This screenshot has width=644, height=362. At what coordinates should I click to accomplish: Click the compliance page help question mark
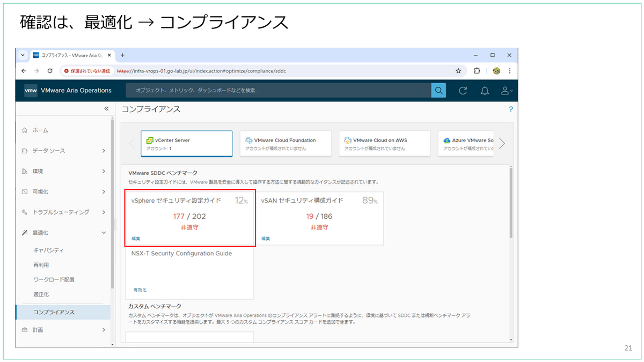(x=511, y=109)
